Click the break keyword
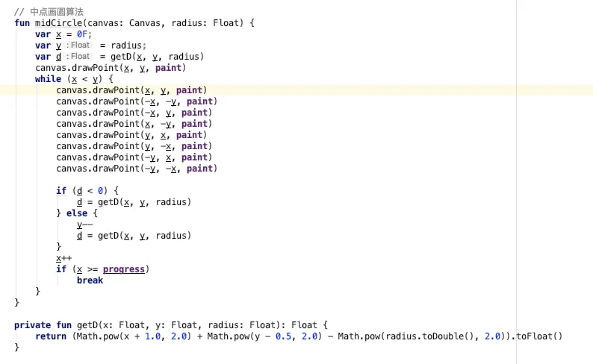593x364 pixels. tap(90, 280)
